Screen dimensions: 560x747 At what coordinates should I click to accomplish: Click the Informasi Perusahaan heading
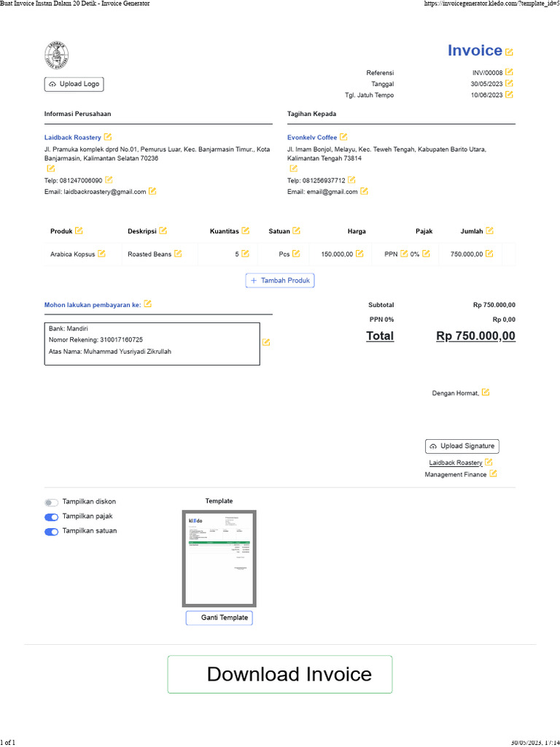click(77, 114)
